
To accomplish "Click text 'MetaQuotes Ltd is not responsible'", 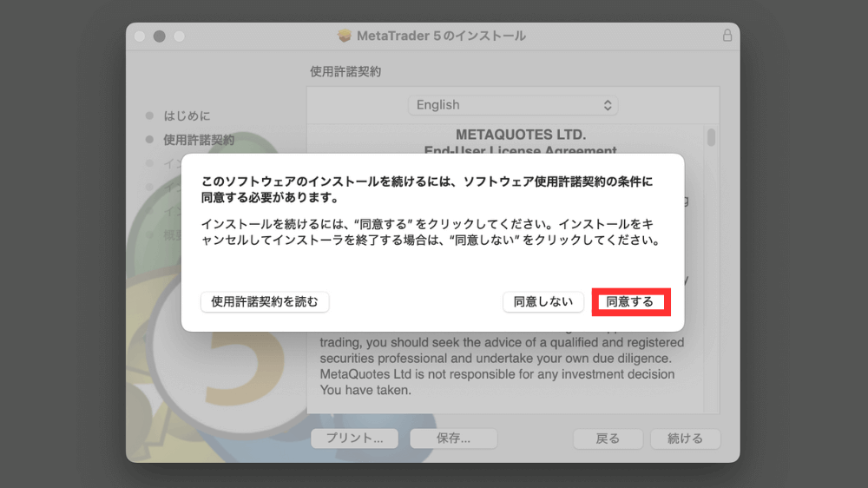I will [409, 374].
